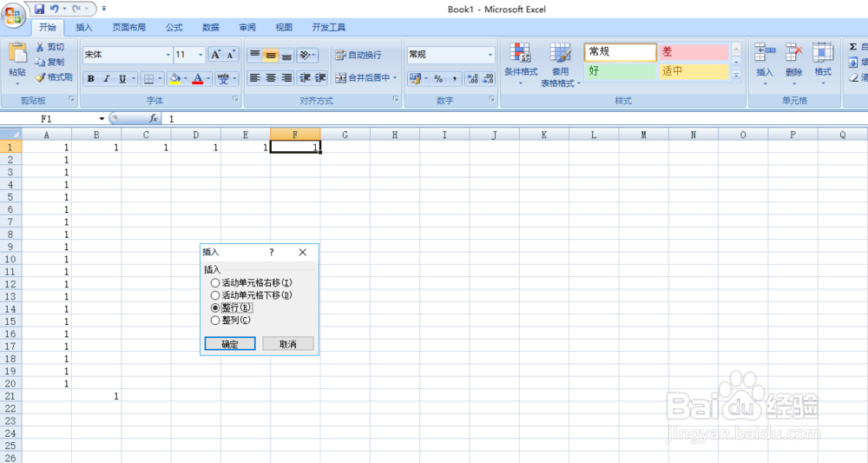
Task: Open help in insert dialog
Action: point(271,252)
